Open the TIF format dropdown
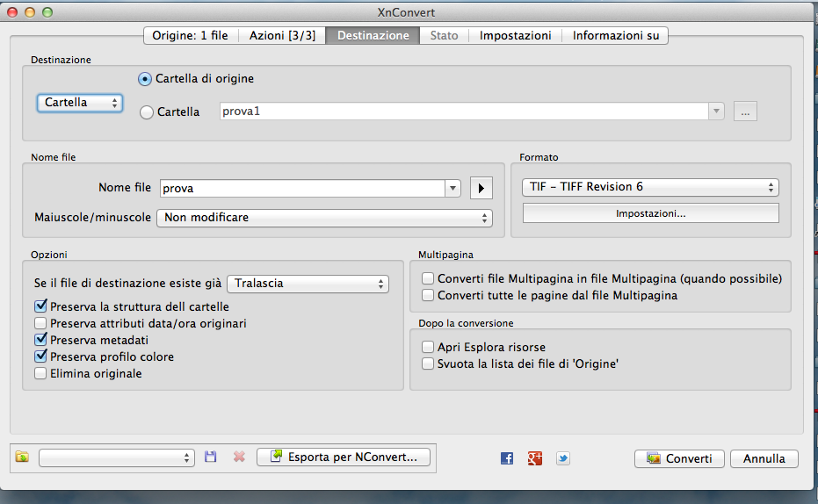818x504 pixels. (650, 187)
